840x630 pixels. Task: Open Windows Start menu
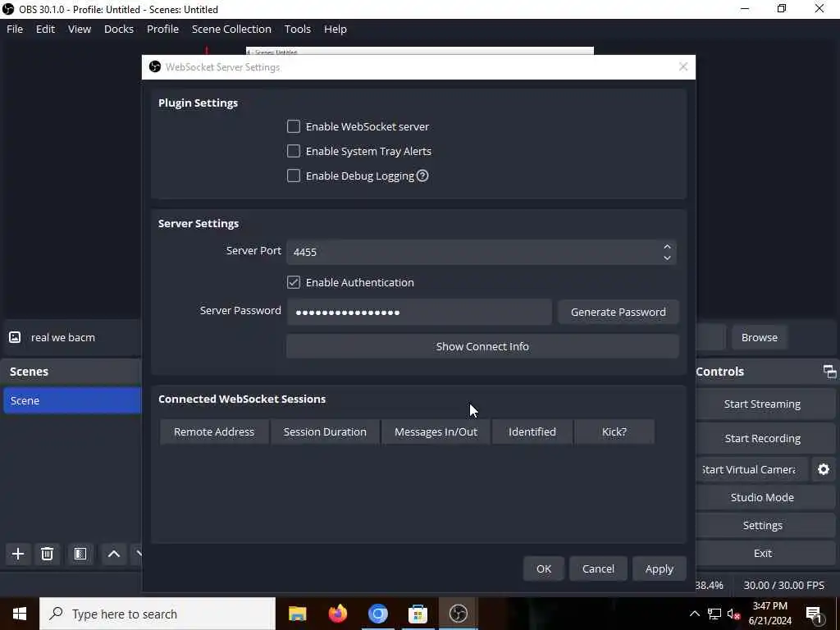point(20,614)
